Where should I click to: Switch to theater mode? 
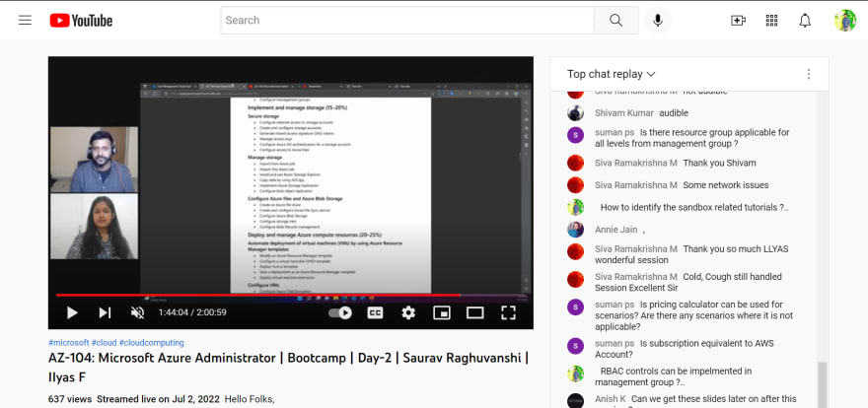click(x=475, y=313)
